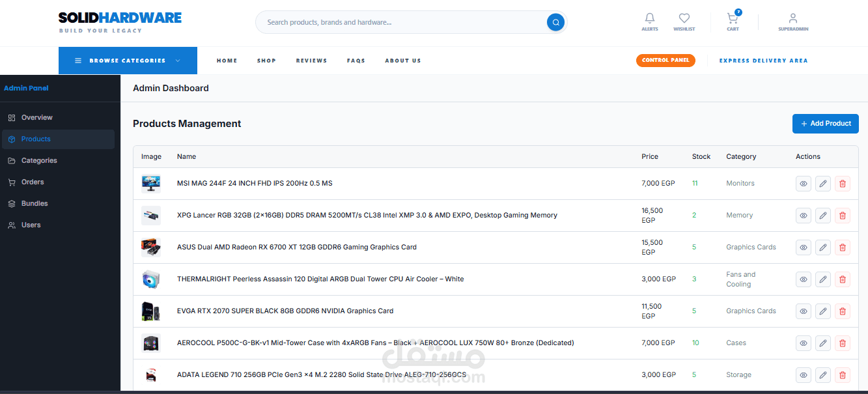The width and height of the screenshot is (868, 394).
Task: Click the Add Product button
Action: click(825, 124)
